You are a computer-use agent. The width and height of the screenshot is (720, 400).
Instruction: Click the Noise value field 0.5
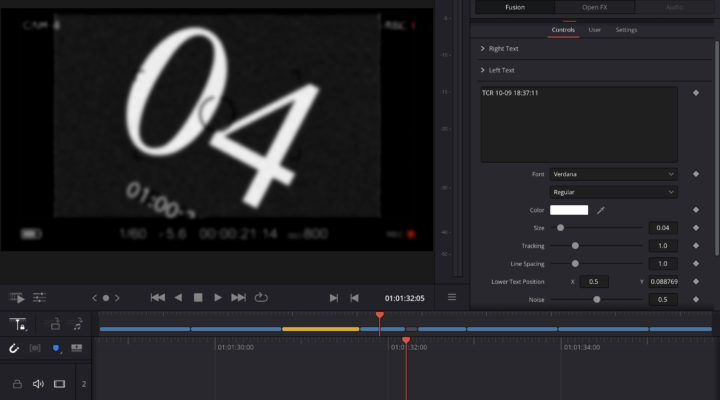(x=663, y=299)
